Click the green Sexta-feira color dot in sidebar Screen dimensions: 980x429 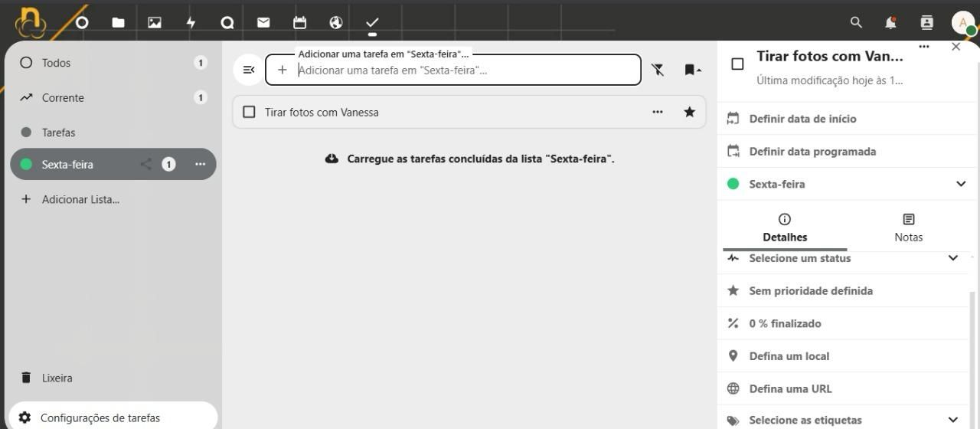tap(26, 164)
